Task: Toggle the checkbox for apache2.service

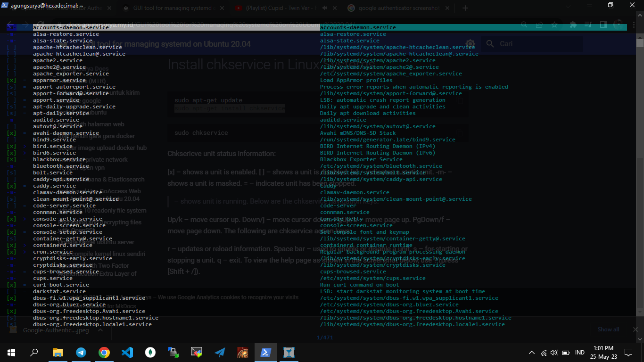Action: click(12, 61)
